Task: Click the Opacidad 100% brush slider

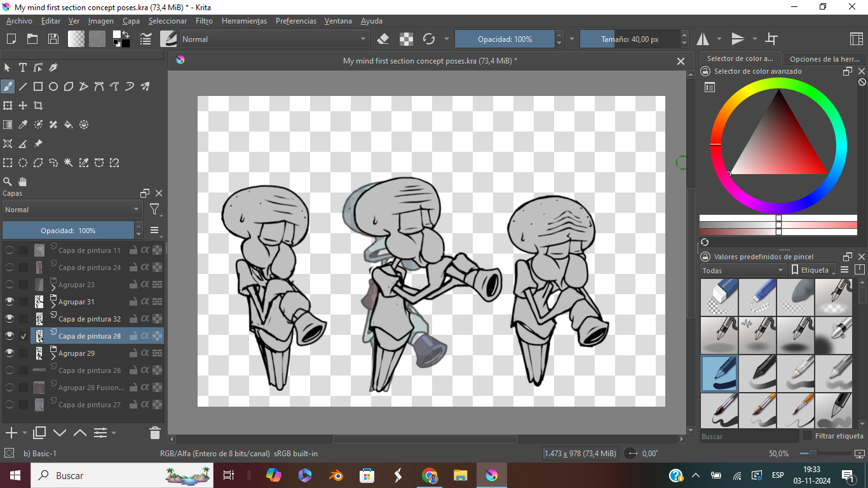Action: (x=505, y=39)
